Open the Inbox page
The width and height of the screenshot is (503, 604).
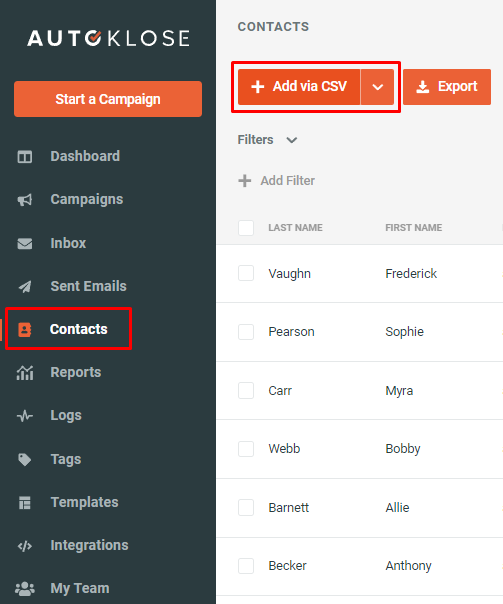(x=68, y=243)
